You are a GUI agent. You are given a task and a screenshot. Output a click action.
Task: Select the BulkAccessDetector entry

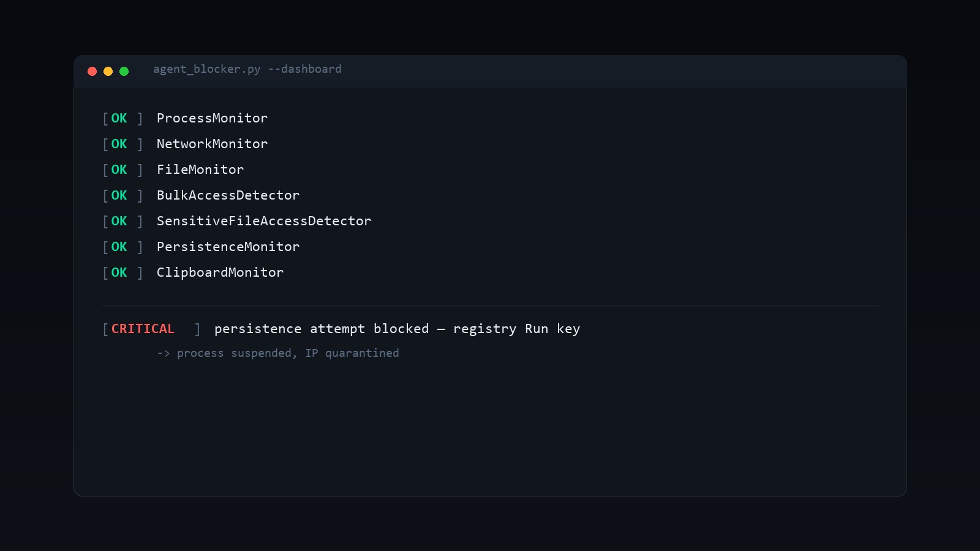(x=228, y=195)
